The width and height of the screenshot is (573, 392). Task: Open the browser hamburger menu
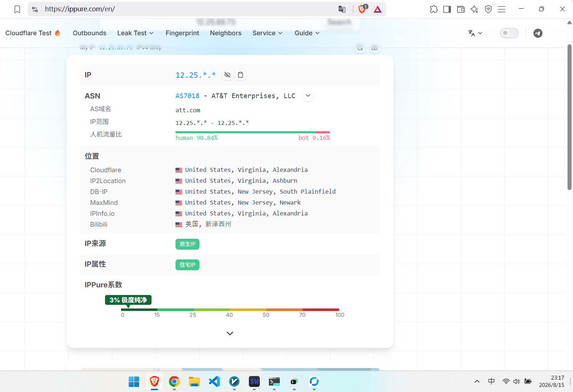(x=501, y=9)
